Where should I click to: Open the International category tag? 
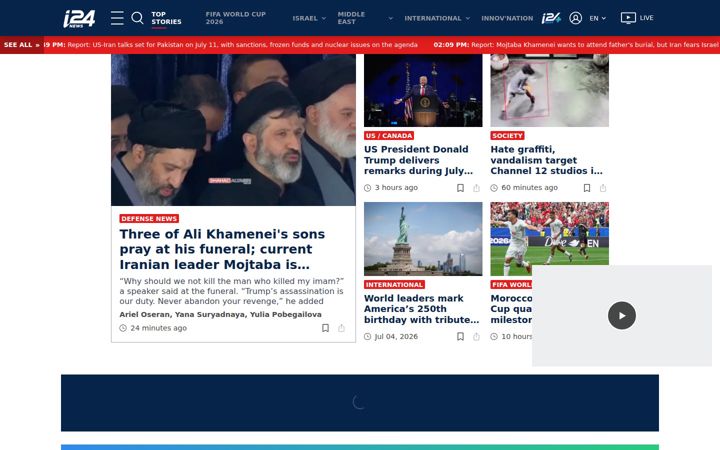click(x=394, y=285)
